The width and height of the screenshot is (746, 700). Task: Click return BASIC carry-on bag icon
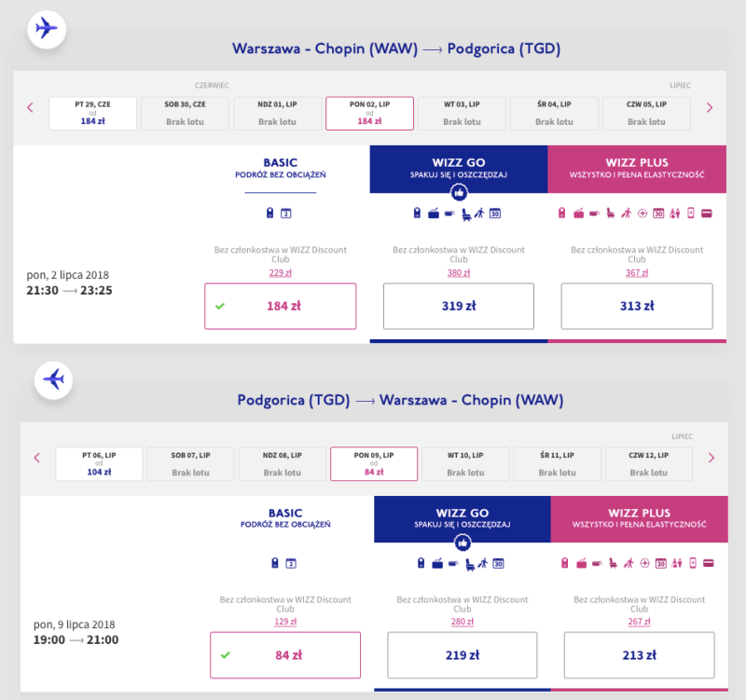[x=274, y=564]
